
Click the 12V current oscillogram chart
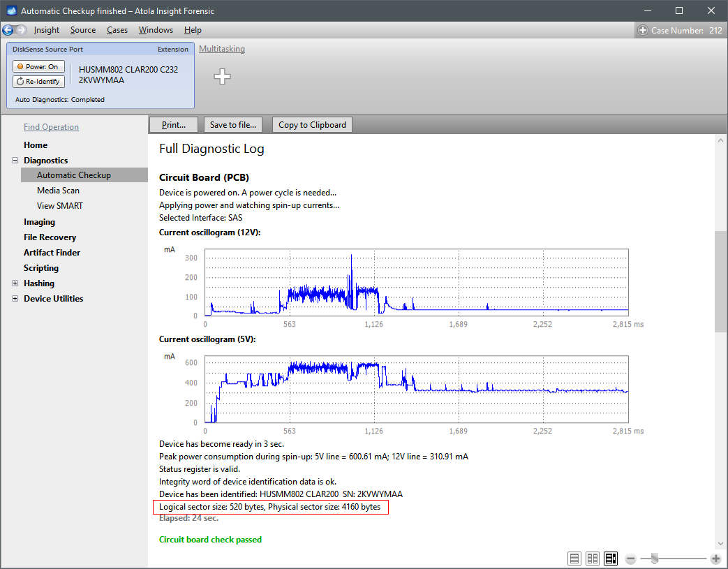(x=417, y=283)
